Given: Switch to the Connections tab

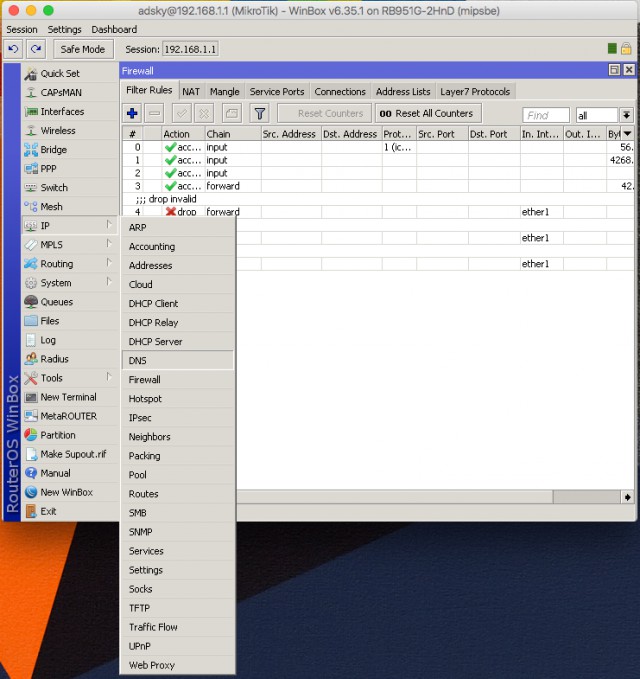Looking at the screenshot, I should click(x=340, y=92).
